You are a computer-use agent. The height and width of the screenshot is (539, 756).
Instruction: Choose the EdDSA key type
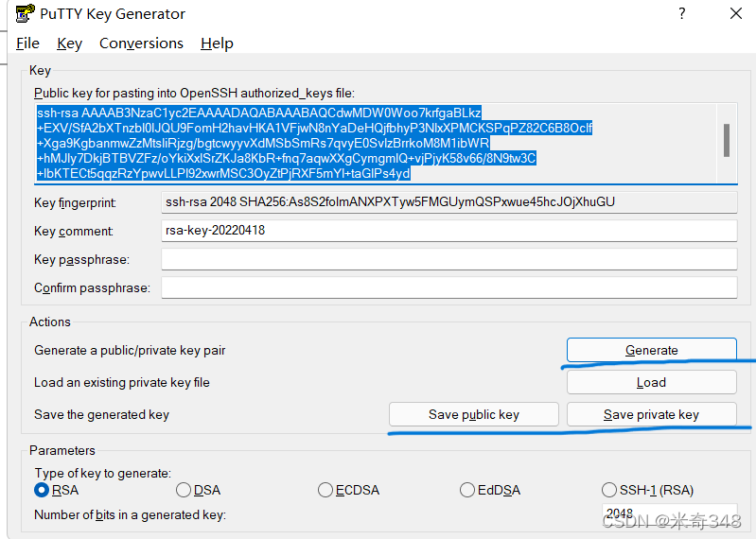point(467,490)
